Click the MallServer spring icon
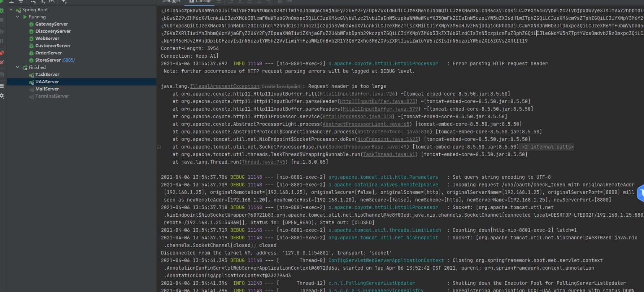This screenshot has height=292, width=644. click(x=31, y=89)
